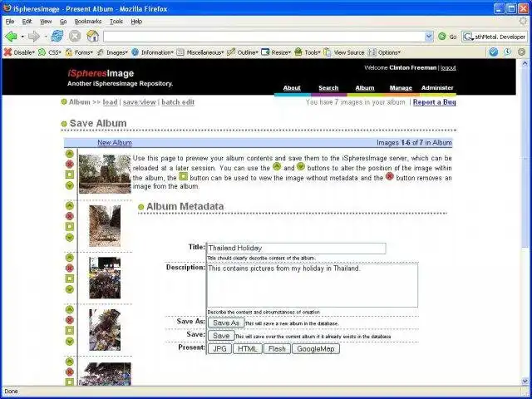Viewport: 532px width, 399px height.
Task: Open the About site tab
Action: point(292,88)
